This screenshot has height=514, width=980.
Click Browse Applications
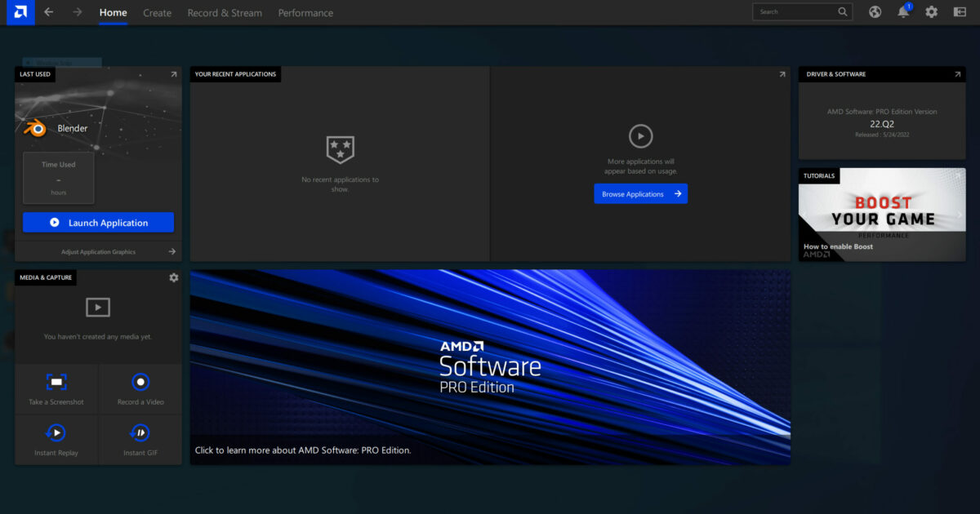click(x=640, y=193)
